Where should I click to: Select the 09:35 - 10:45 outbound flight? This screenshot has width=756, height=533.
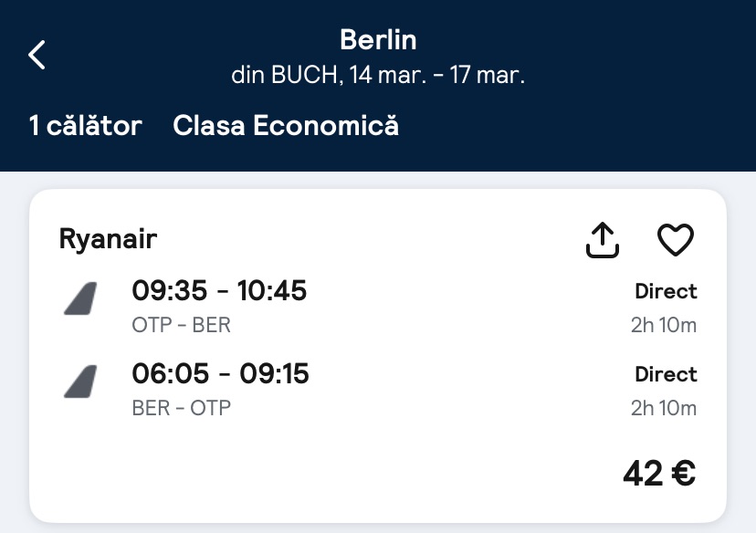pyautogui.click(x=219, y=291)
